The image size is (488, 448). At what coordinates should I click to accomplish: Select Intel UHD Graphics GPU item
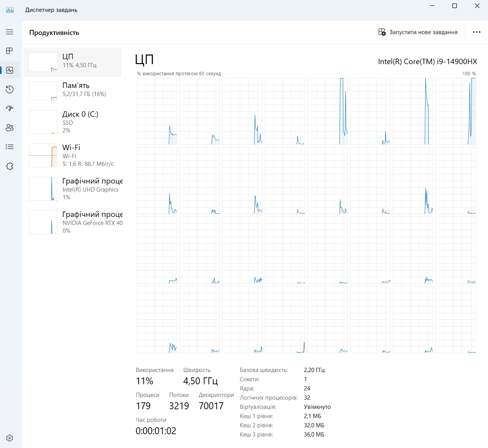(x=72, y=189)
